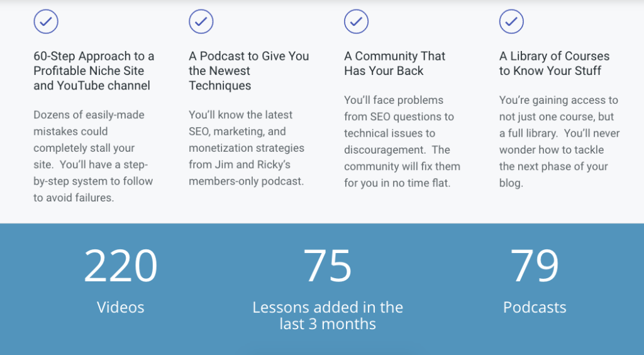644x355 pixels.
Task: Open 'A Library of Courses to Know Your Stuff'
Action: click(x=554, y=63)
